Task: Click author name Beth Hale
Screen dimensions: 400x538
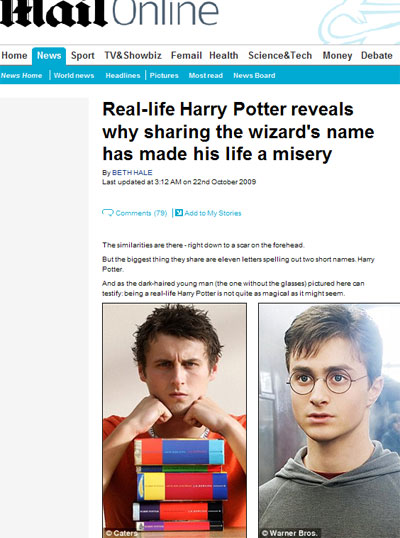Action: click(x=132, y=173)
